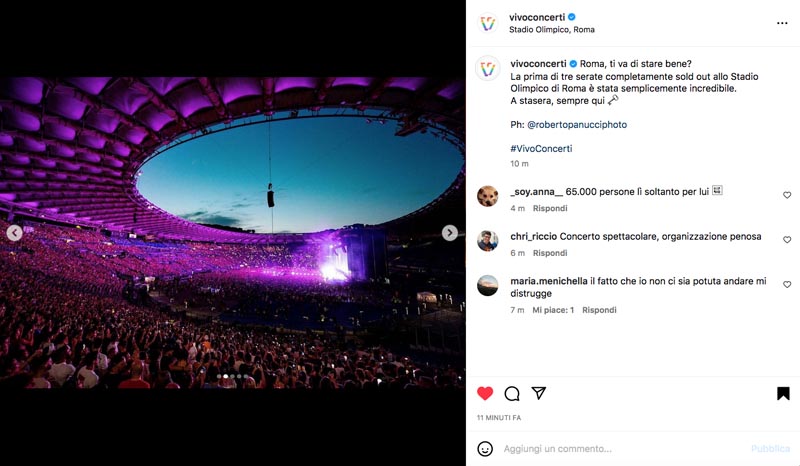Open the @robertopanucciphoto mention link
The height and width of the screenshot is (466, 800).
(577, 125)
